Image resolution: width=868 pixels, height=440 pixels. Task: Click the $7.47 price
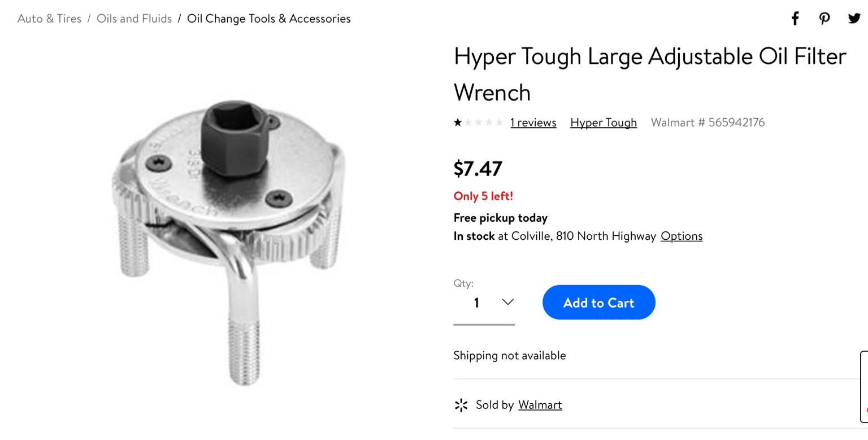(x=478, y=168)
